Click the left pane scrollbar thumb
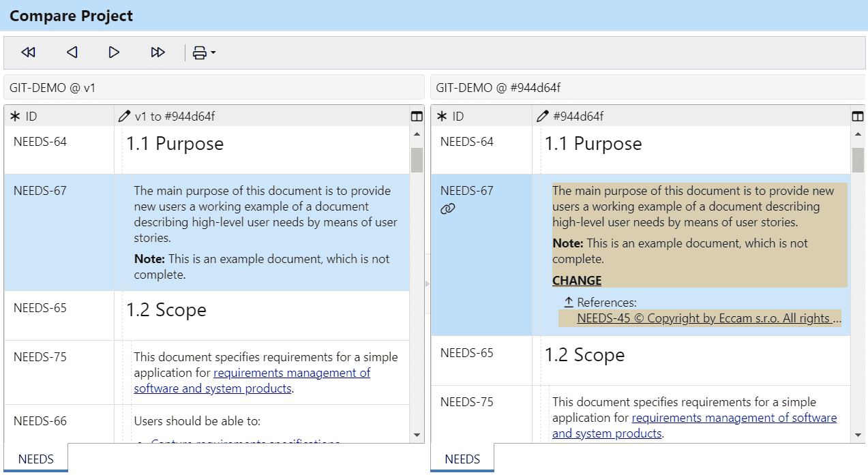Viewport: 868px width, 475px height. [417, 160]
